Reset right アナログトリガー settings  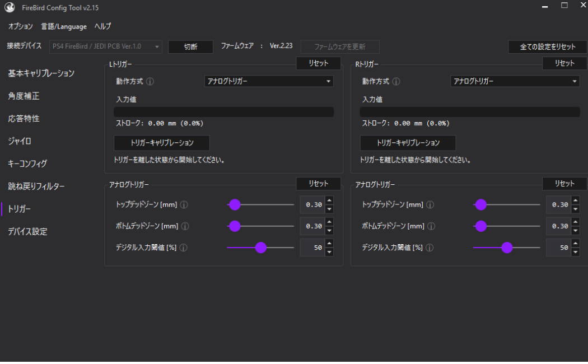[x=564, y=183]
